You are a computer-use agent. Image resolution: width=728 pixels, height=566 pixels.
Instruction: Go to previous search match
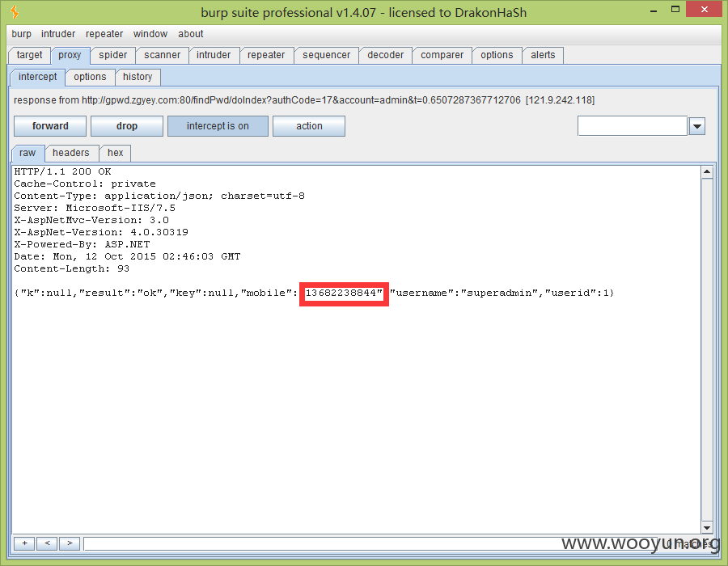47,543
